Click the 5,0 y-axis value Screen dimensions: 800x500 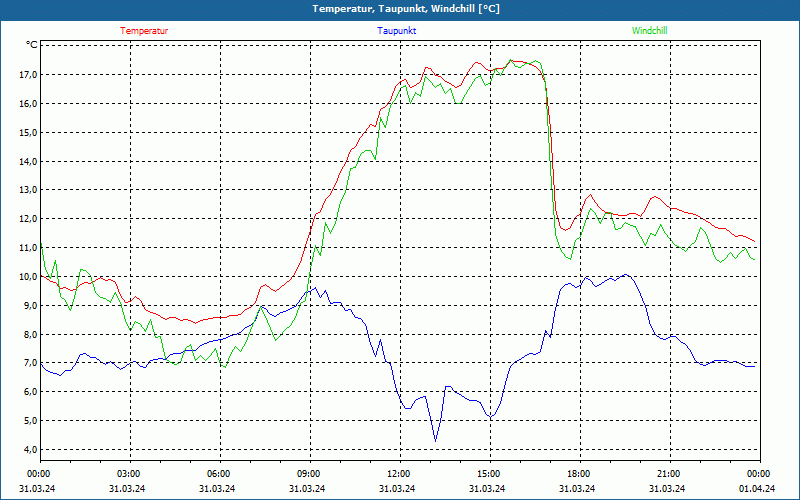(x=31, y=420)
